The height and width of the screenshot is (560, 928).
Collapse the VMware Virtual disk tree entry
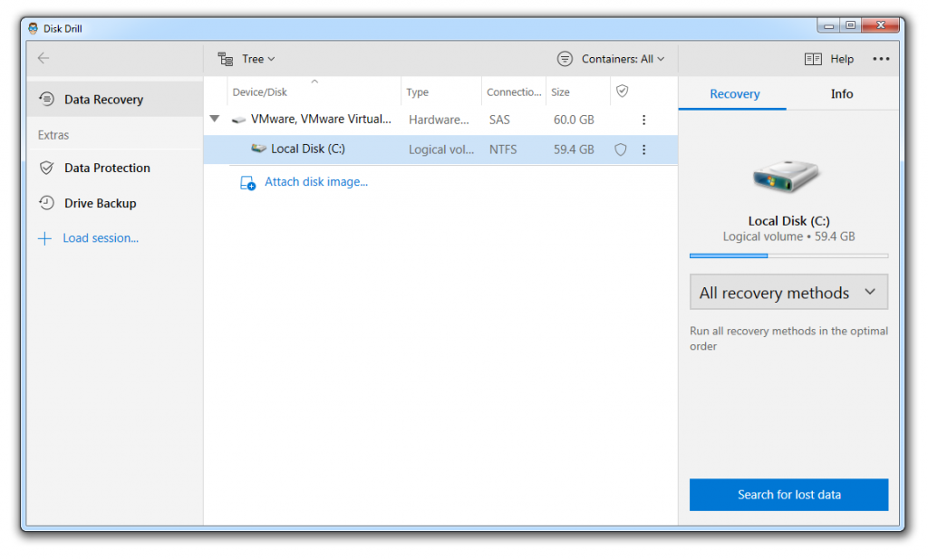coord(214,119)
